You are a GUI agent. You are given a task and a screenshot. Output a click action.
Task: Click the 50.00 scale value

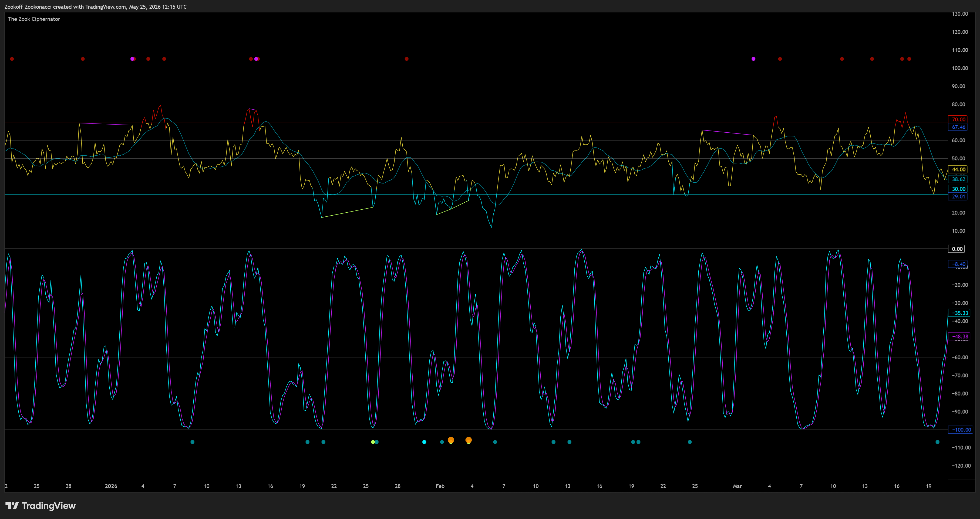point(959,158)
